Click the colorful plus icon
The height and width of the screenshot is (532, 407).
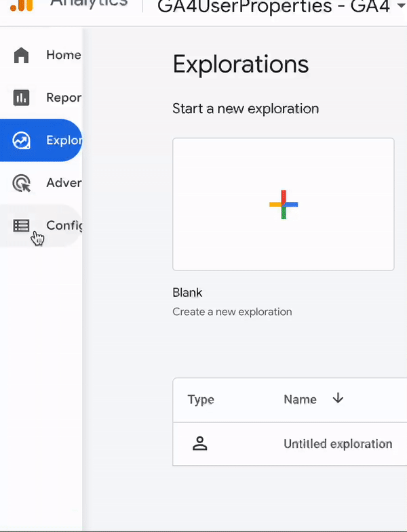284,204
